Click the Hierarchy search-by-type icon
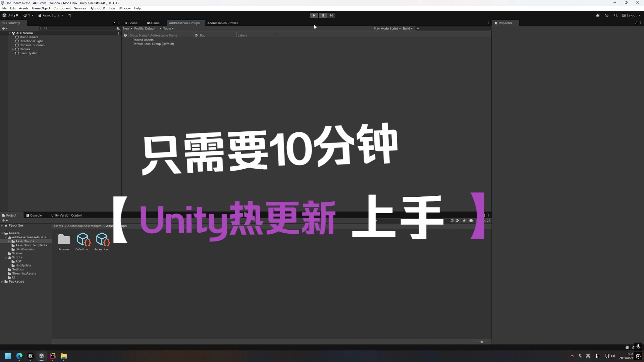The height and width of the screenshot is (362, 644). 118,28
